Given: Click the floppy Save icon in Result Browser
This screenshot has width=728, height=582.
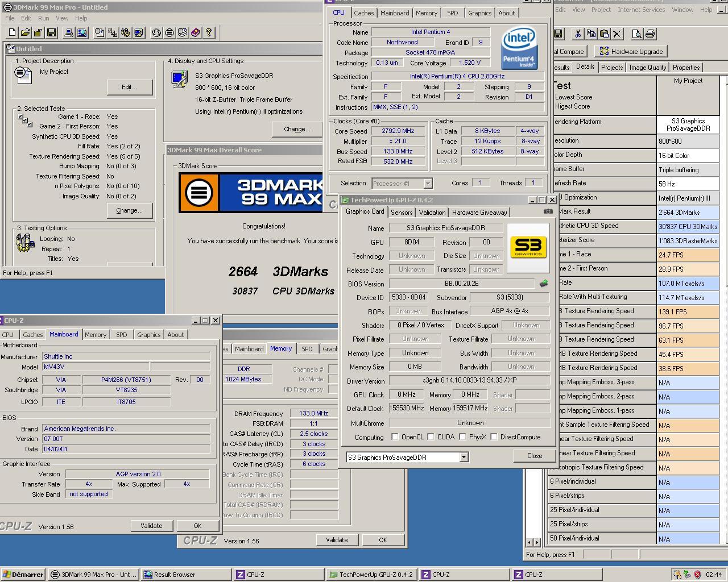Looking at the screenshot, I should pyautogui.click(x=559, y=34).
